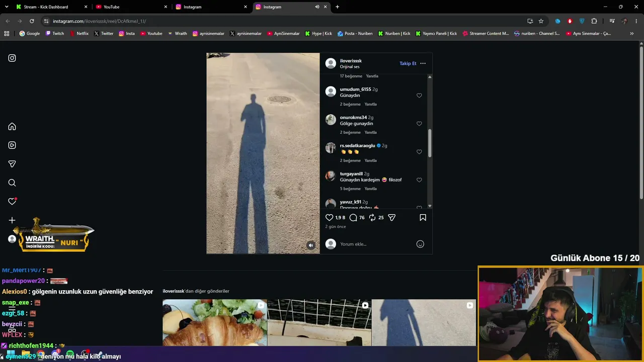644x362 pixels.
Task: Expand the hidden bookmarks overflow chevron
Action: click(x=631, y=34)
